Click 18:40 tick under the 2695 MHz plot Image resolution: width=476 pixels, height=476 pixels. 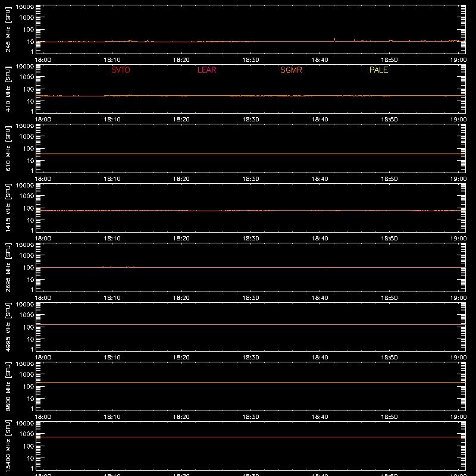(320, 298)
